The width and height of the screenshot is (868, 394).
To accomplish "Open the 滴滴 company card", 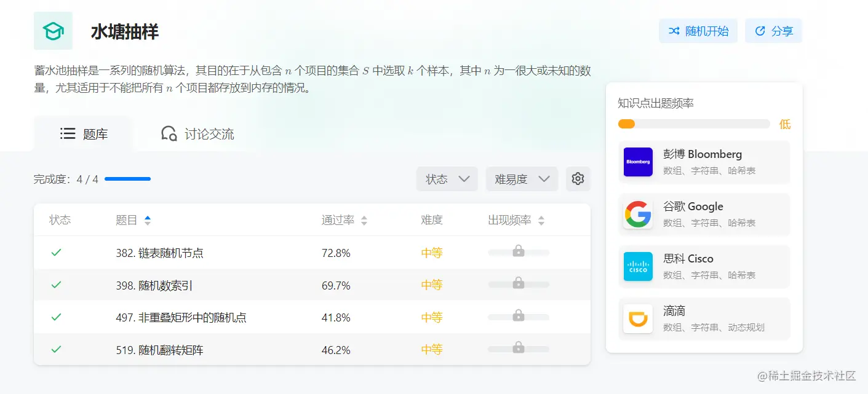I will point(704,318).
